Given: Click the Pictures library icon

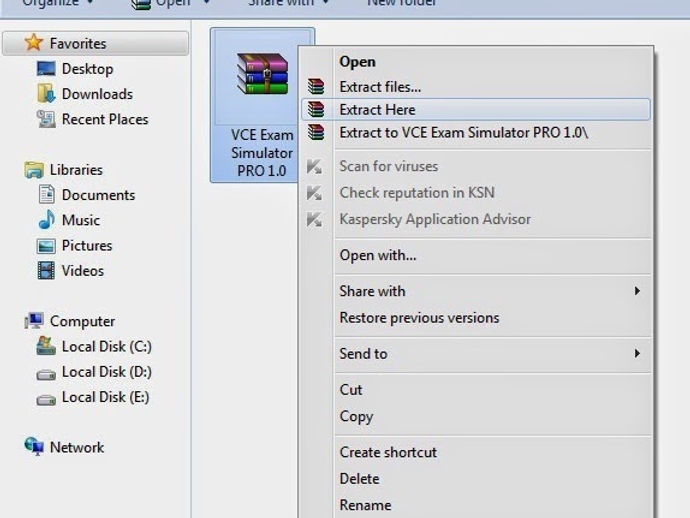Looking at the screenshot, I should tap(46, 246).
